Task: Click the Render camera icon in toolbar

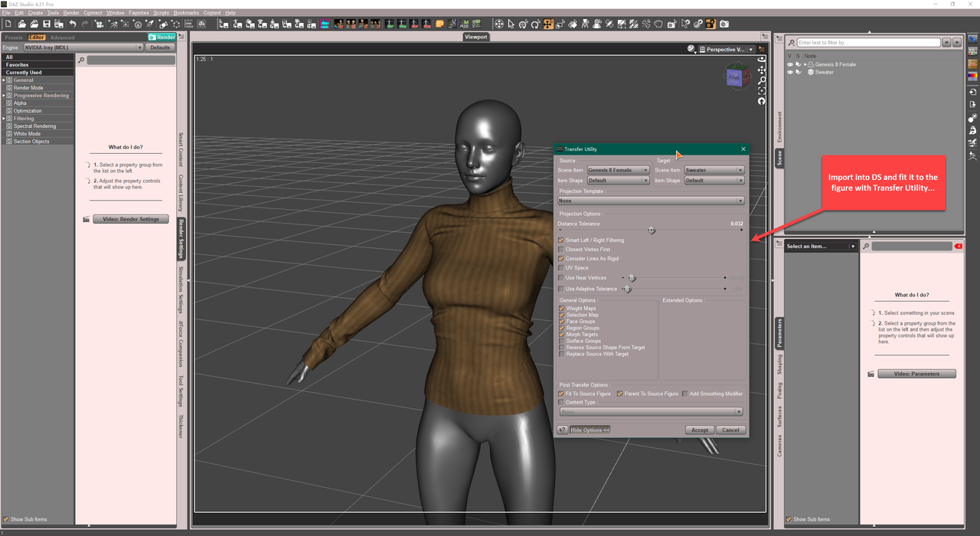Action: coord(724,25)
